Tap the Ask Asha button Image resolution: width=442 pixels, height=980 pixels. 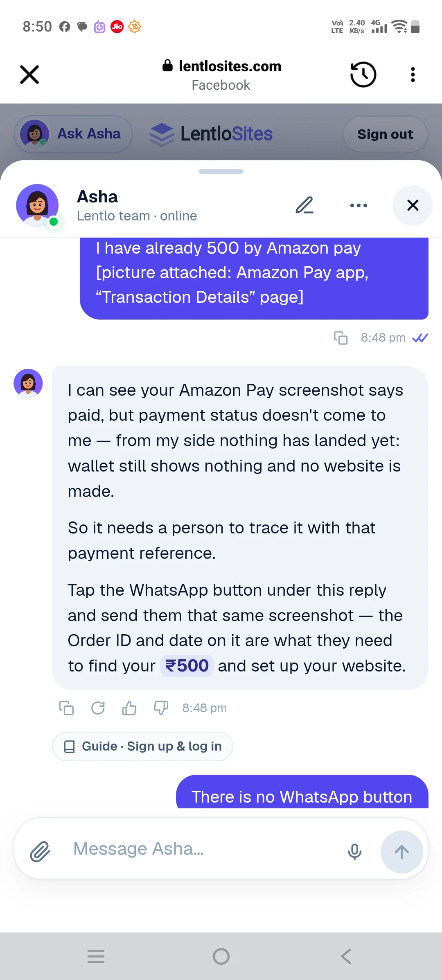pos(73,134)
